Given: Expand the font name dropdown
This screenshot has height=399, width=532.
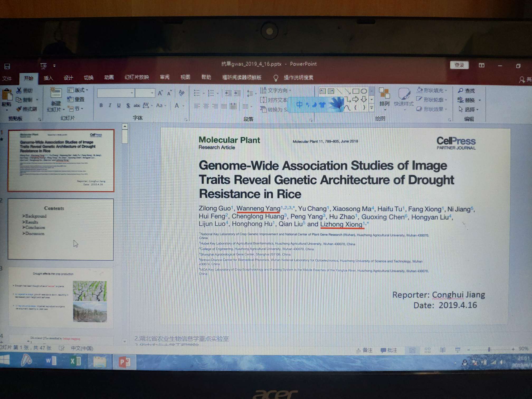Looking at the screenshot, I should click(132, 93).
